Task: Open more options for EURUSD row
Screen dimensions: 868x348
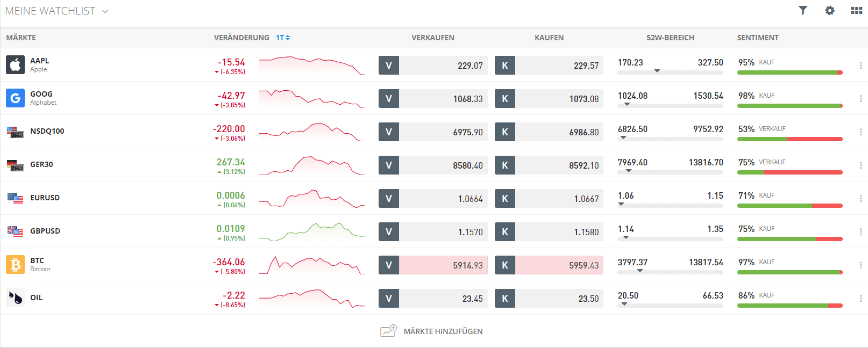Action: click(x=860, y=199)
